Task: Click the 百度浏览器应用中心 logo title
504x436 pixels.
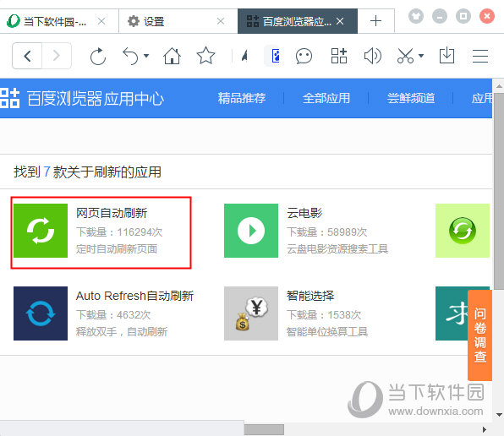Action: pos(82,98)
